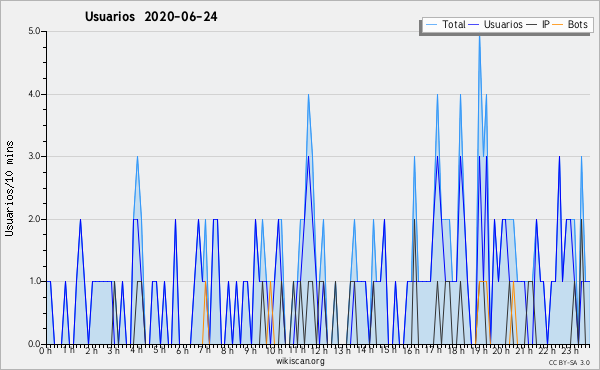Image resolution: width=600 pixels, height=370 pixels.
Task: Click the '7 h' x-axis label
Action: (x=205, y=350)
